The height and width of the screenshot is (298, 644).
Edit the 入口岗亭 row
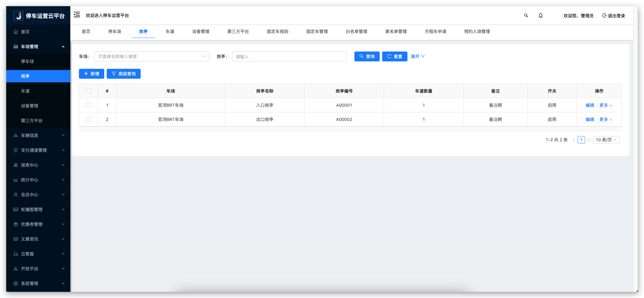point(590,105)
